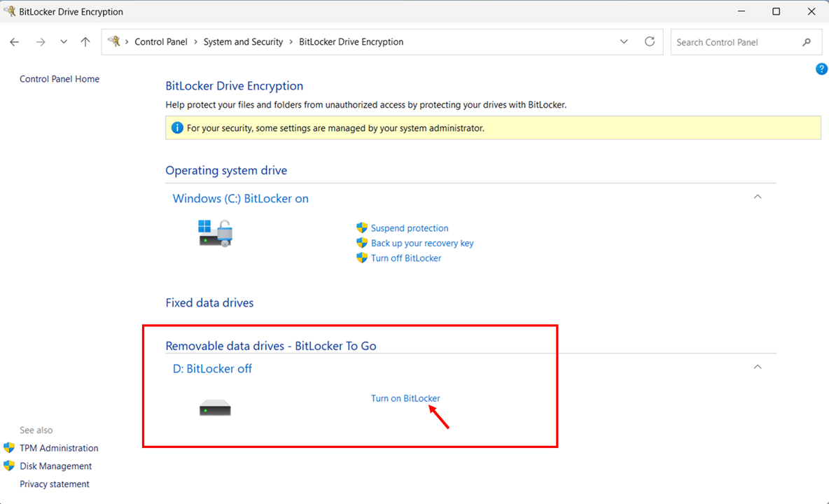Open TPM Administration from See also
This screenshot has width=829, height=504.
(x=59, y=448)
